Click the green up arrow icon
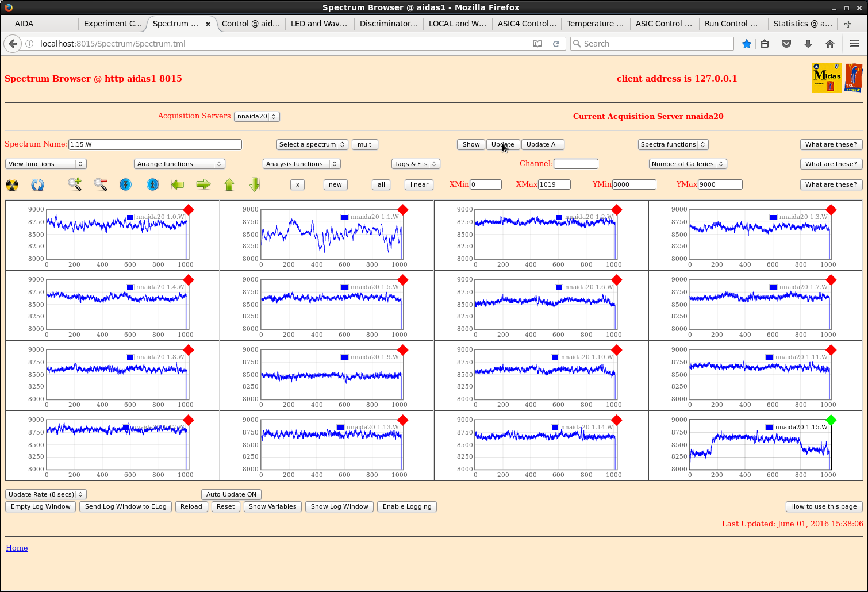 [x=229, y=184]
